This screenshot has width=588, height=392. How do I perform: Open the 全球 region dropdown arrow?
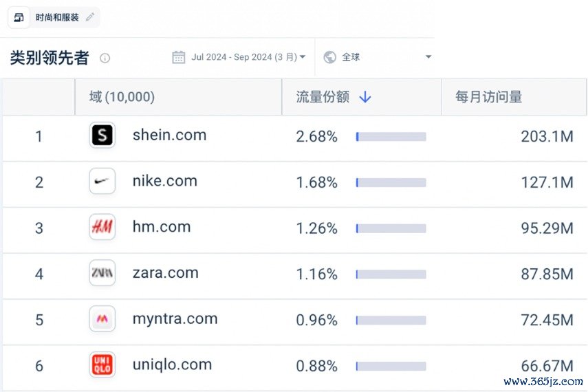(x=428, y=57)
